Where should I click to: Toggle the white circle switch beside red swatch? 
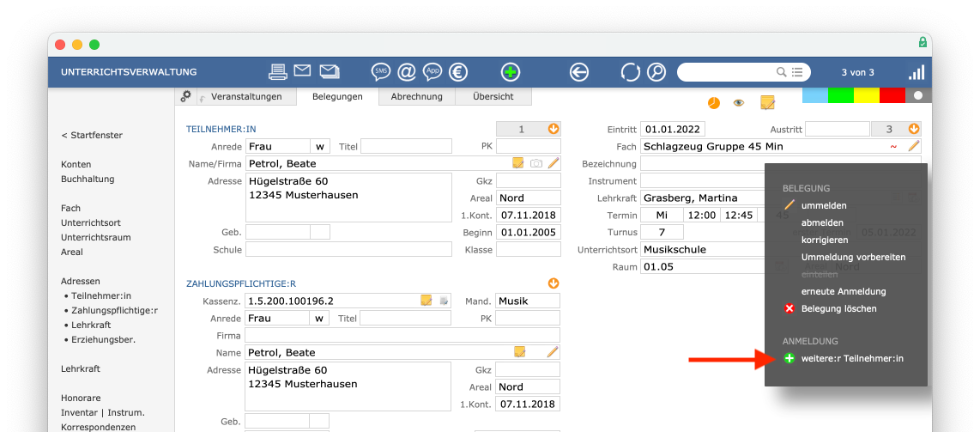pos(918,95)
